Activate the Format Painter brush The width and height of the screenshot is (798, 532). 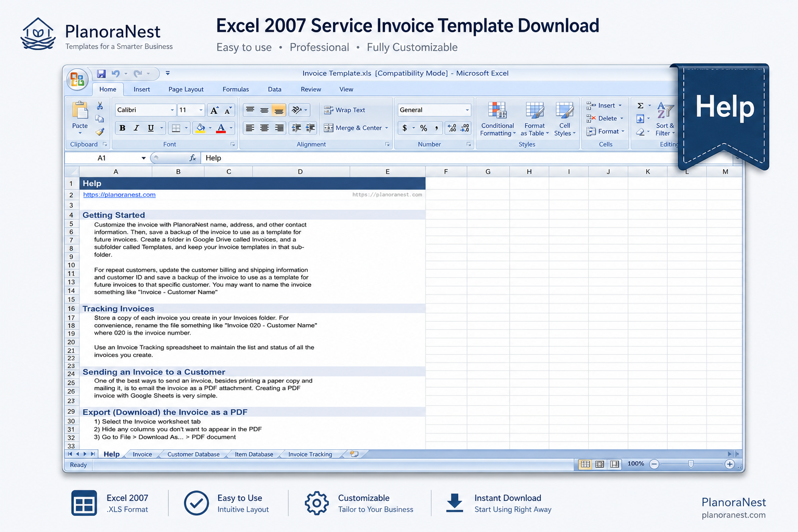click(100, 132)
